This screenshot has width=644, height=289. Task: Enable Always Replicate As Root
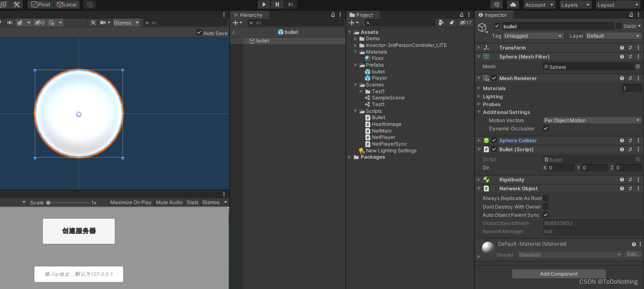(546, 199)
